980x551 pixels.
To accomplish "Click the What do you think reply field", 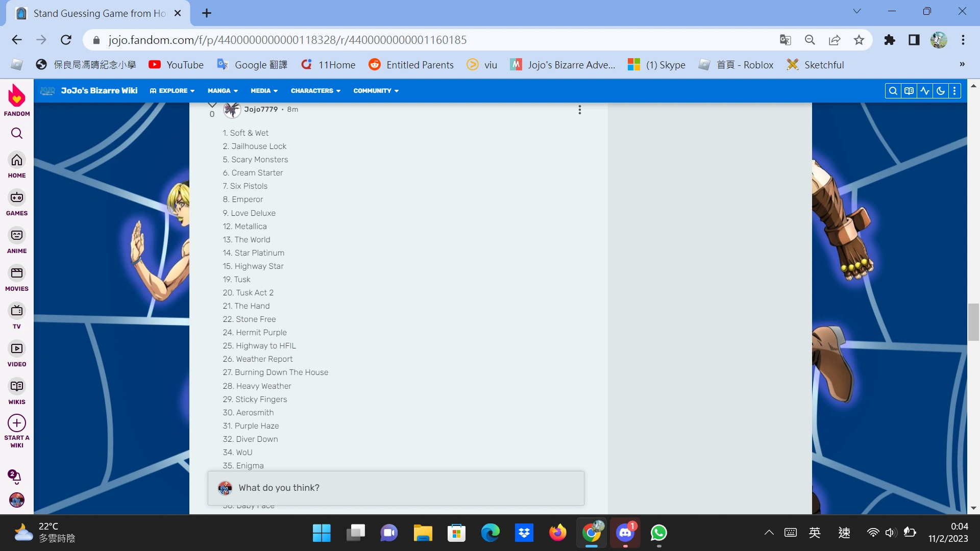I will coord(396,488).
